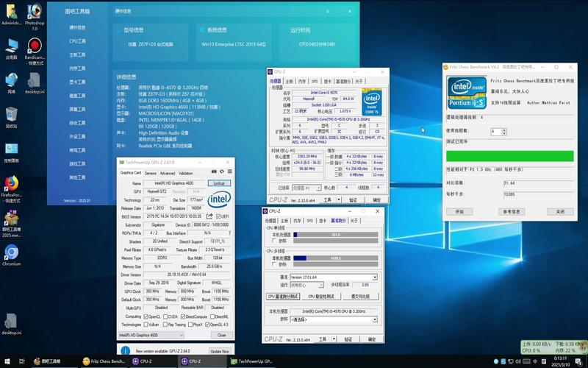Click the green Fritz benchmark progress bar
Image resolution: width=588 pixels, height=368 pixels.
tap(509, 156)
